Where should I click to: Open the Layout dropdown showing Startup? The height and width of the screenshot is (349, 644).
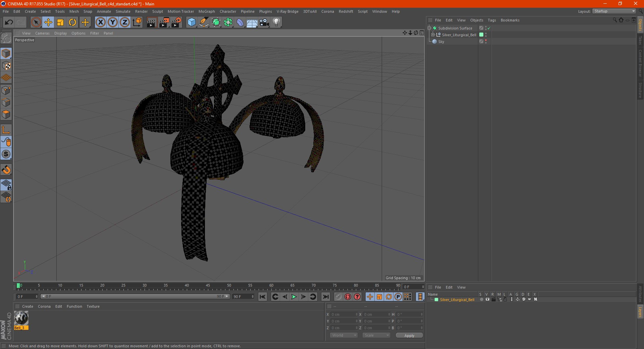(x=614, y=11)
